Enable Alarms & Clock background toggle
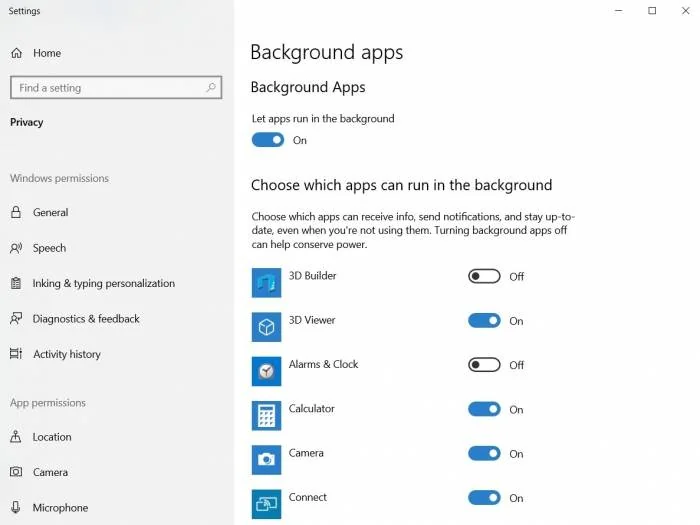700x525 pixels. coord(484,365)
